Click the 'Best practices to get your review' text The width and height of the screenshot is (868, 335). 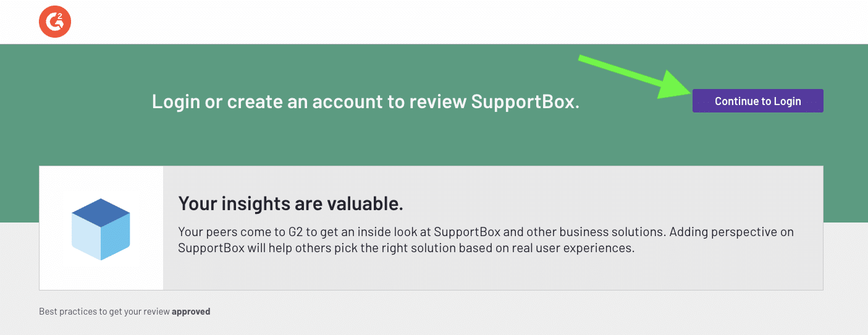(x=104, y=312)
